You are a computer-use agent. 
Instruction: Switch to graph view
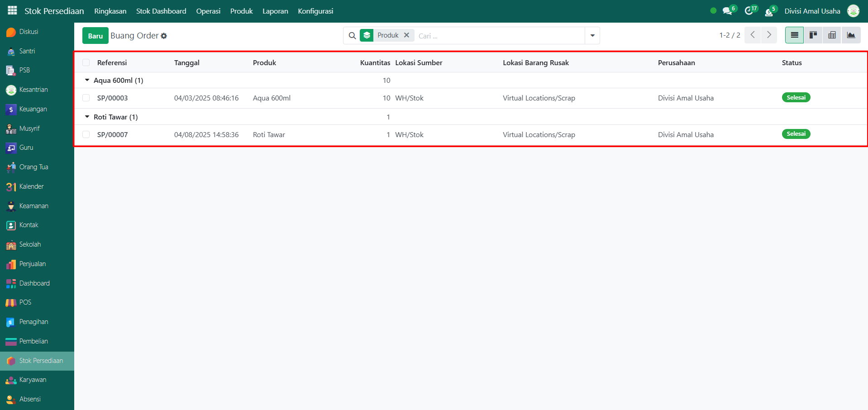(851, 35)
